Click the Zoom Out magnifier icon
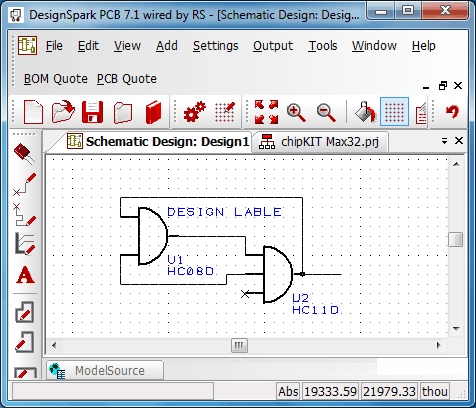Image resolution: width=476 pixels, height=408 pixels. 326,112
